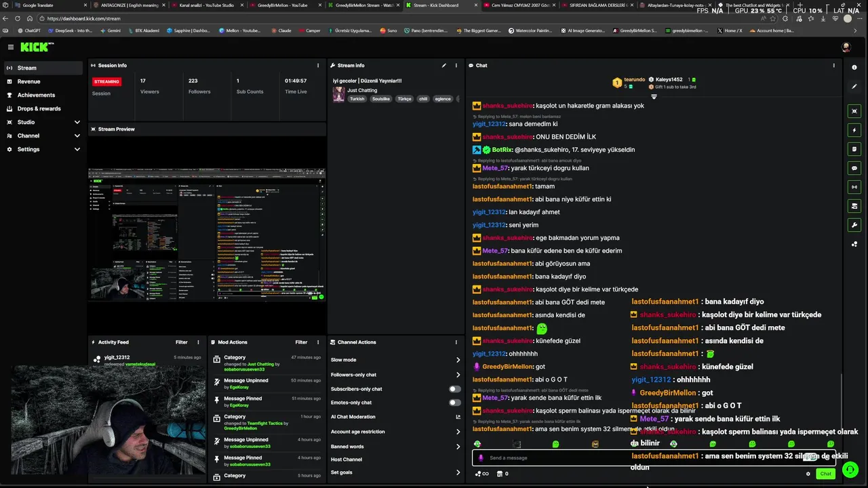Click the Mod Actions Filter button
868x488 pixels.
[301, 342]
